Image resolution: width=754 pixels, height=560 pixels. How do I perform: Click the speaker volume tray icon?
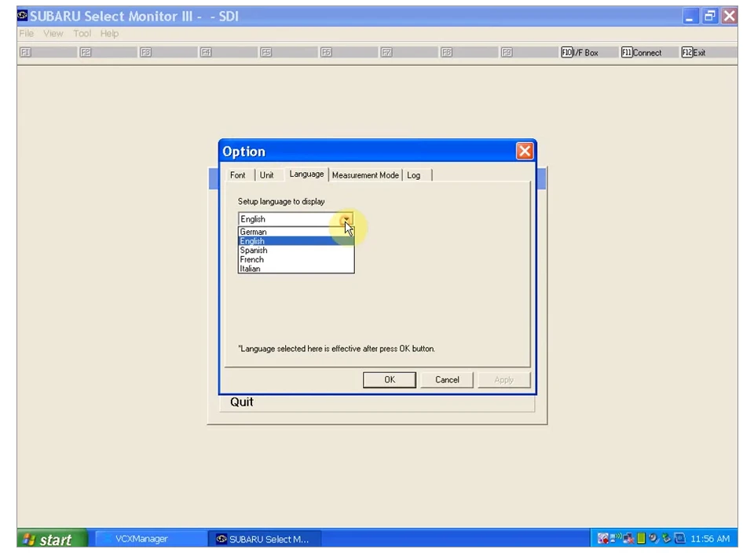[x=653, y=538]
